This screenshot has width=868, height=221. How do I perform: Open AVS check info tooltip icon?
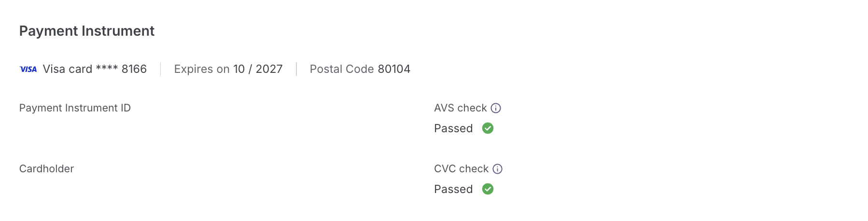tap(496, 108)
